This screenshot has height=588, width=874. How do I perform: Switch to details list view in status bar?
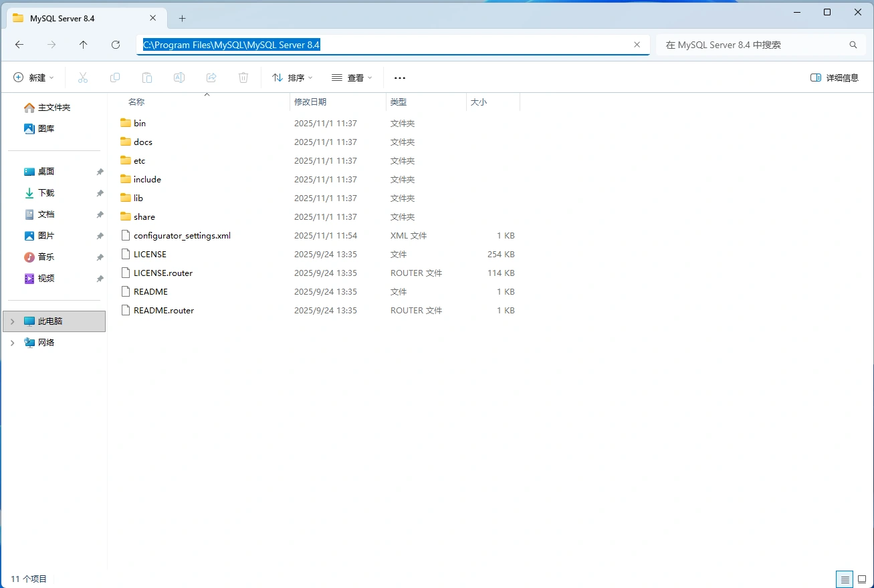(845, 579)
